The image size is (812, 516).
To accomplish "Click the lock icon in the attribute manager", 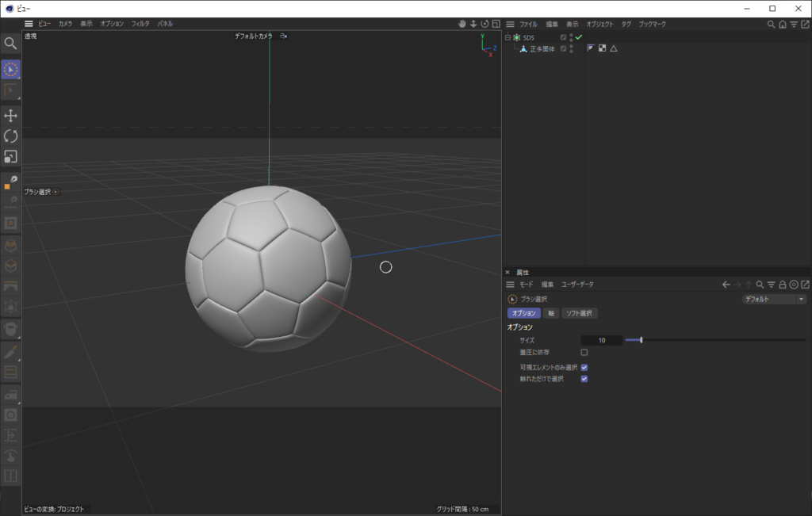I will [x=783, y=284].
